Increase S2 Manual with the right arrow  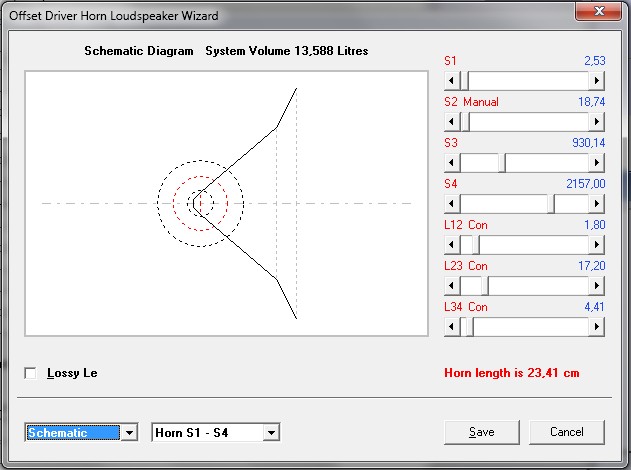coord(596,122)
